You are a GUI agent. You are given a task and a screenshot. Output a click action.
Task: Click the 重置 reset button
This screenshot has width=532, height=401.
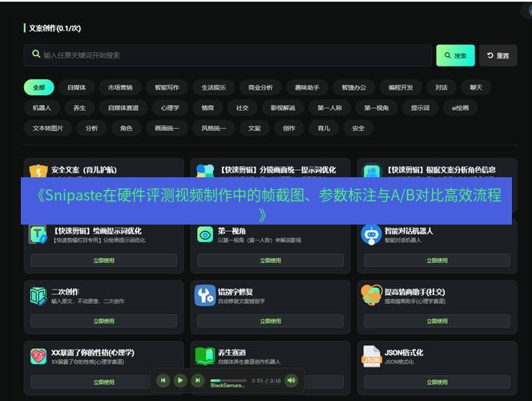pos(498,55)
